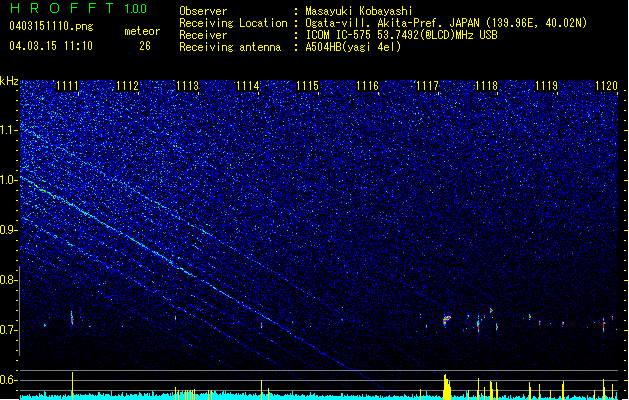629x400 pixels.
Task: Click the Receiving antenna label
Action: [x=230, y=47]
